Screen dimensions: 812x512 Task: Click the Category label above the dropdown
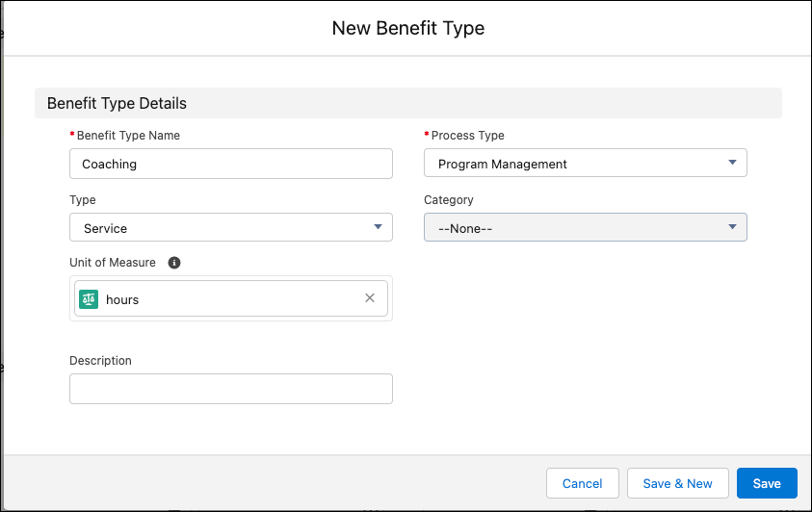[x=449, y=200]
